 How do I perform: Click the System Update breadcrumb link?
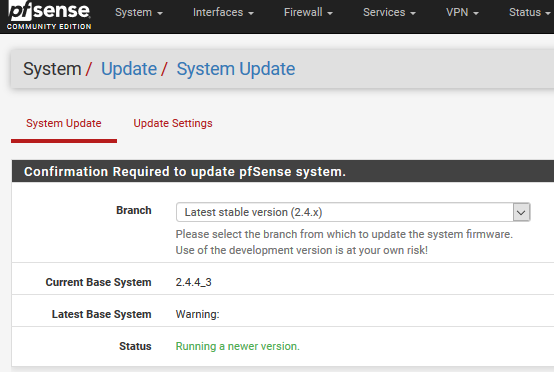pos(236,69)
